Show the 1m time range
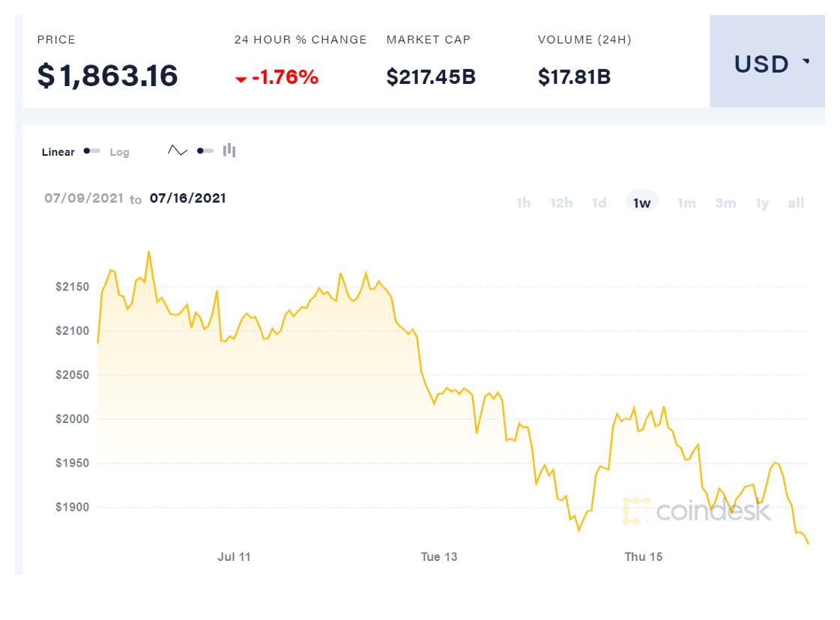840x620 pixels. pyautogui.click(x=686, y=203)
